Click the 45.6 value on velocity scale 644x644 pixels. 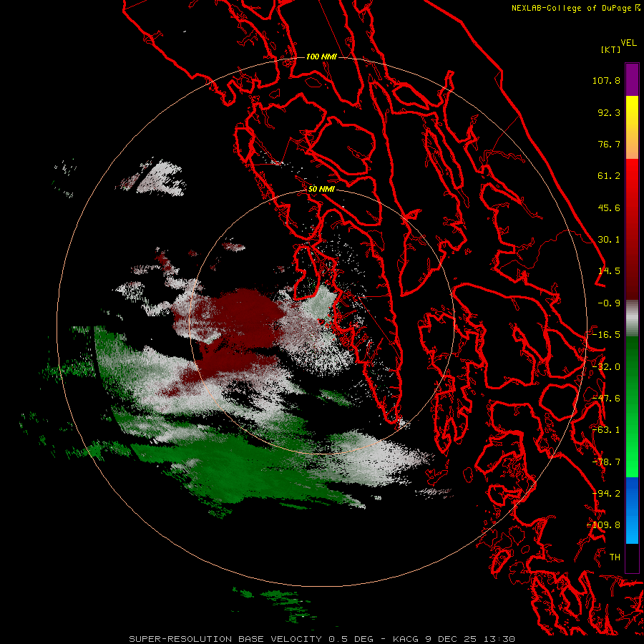pyautogui.click(x=609, y=208)
